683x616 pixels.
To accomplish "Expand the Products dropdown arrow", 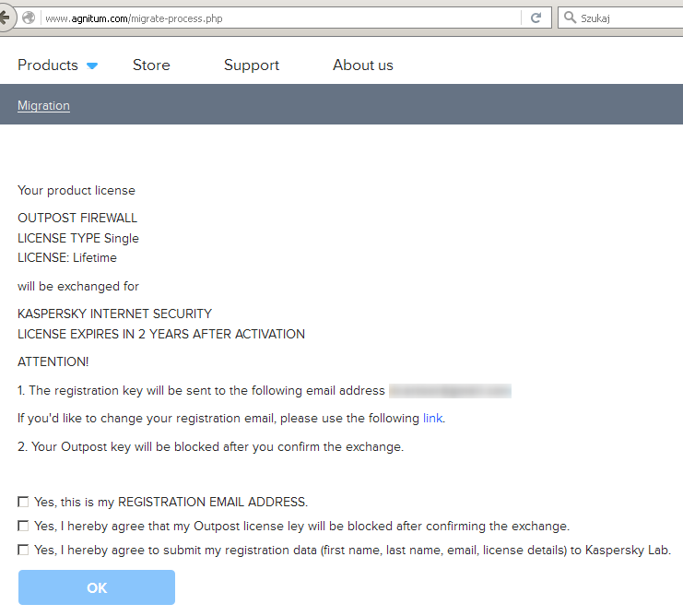I will [92, 65].
